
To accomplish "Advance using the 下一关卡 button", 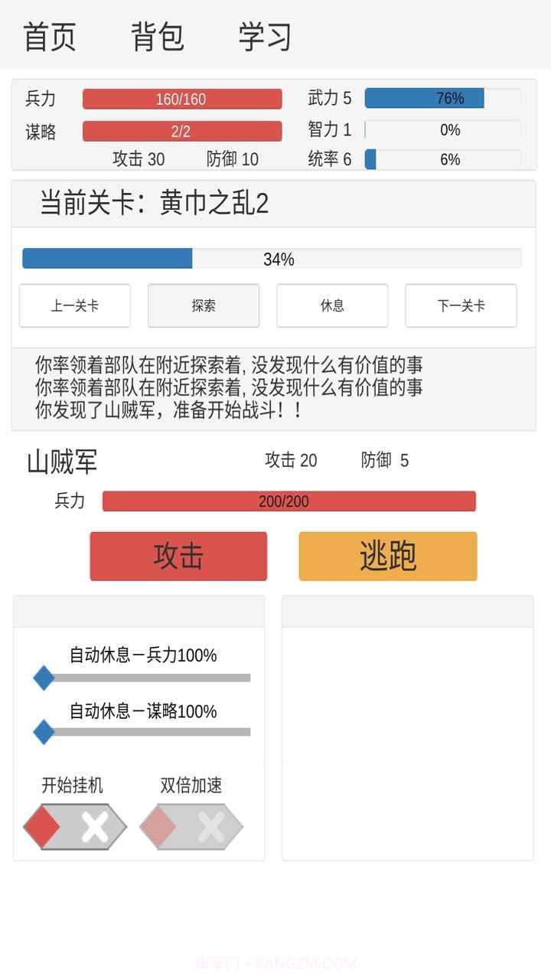I will [x=461, y=305].
